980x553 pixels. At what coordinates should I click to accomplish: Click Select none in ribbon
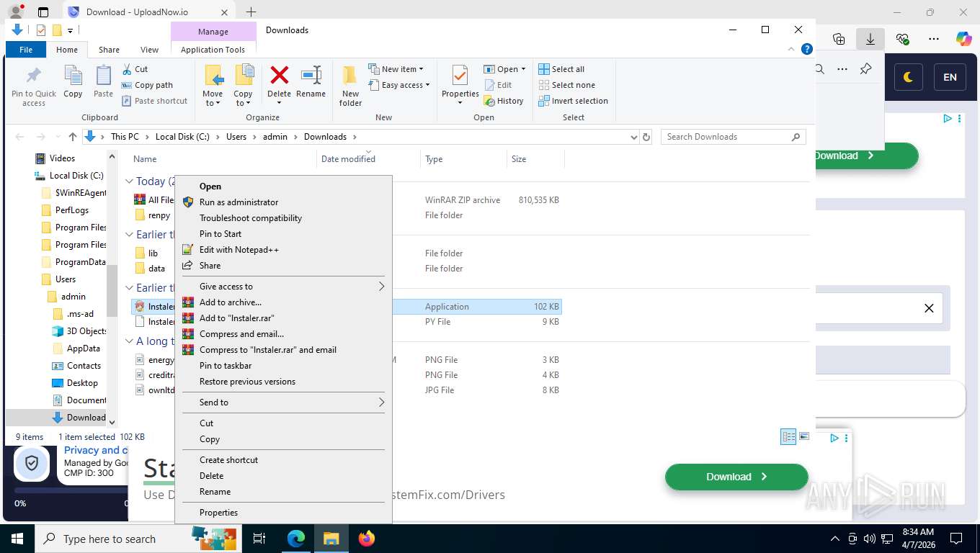[x=566, y=85]
